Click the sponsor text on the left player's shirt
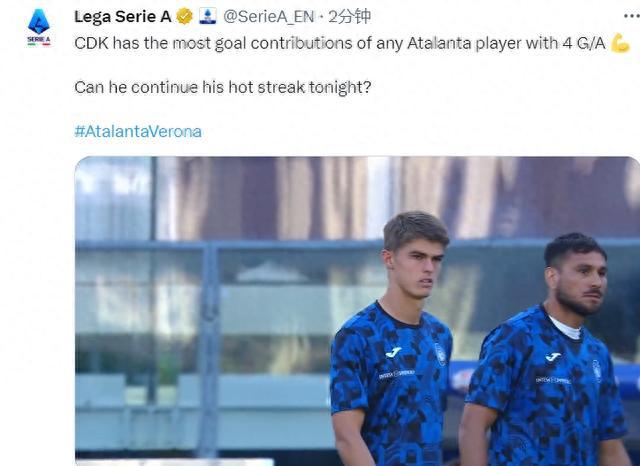The width and height of the screenshot is (640, 466). click(396, 374)
